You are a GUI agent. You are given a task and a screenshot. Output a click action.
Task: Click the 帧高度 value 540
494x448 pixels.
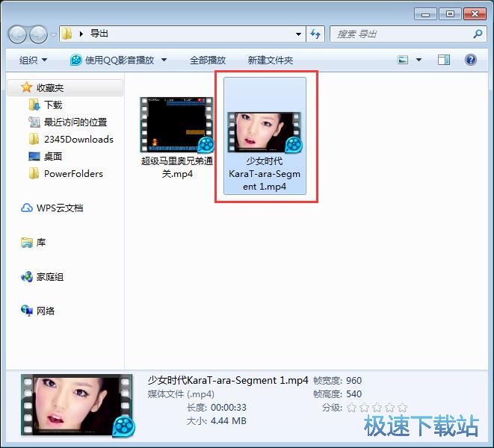353,393
